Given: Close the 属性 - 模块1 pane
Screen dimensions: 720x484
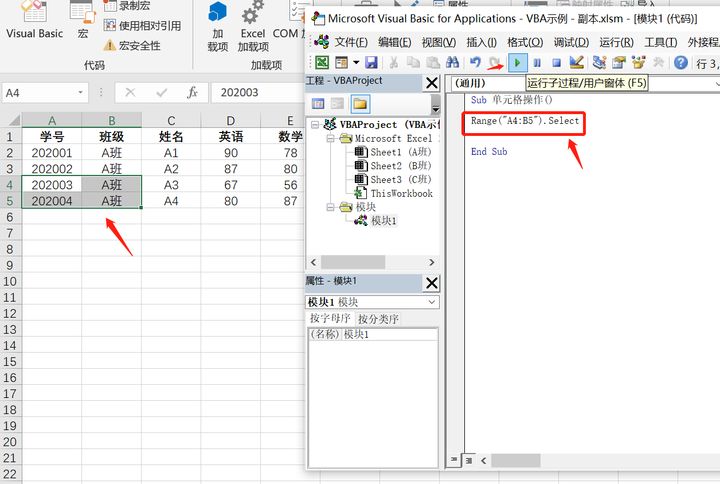Looking at the screenshot, I should pyautogui.click(x=432, y=283).
